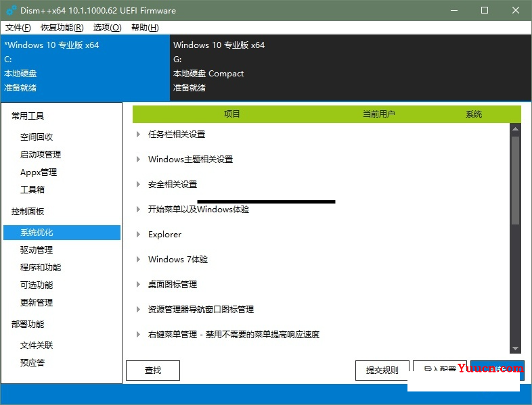Expand the Explorer group

[138, 234]
